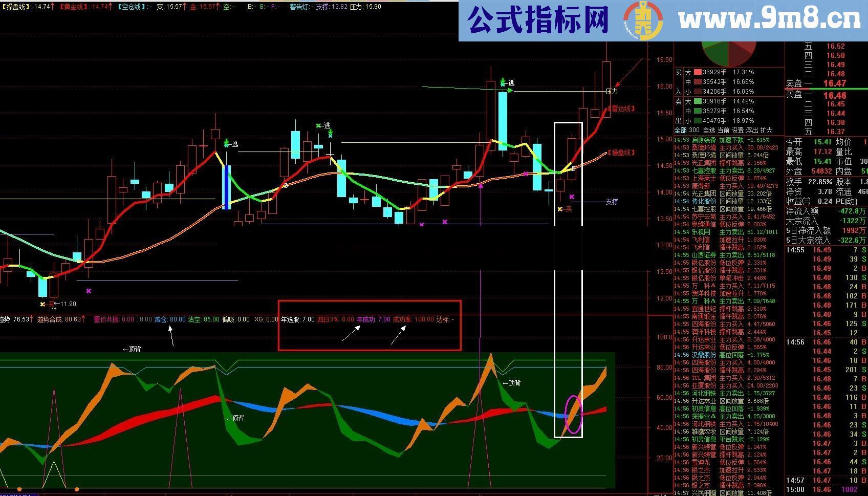Viewport: 868px width, 496px height.
Task: Click the 支撑: 13.82 value in the header
Action: tap(332, 7)
